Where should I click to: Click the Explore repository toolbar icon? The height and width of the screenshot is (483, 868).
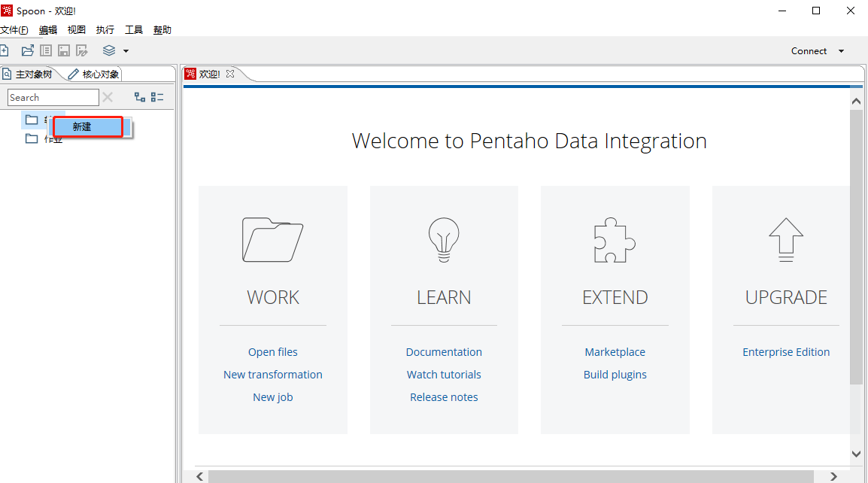pyautogui.click(x=46, y=51)
